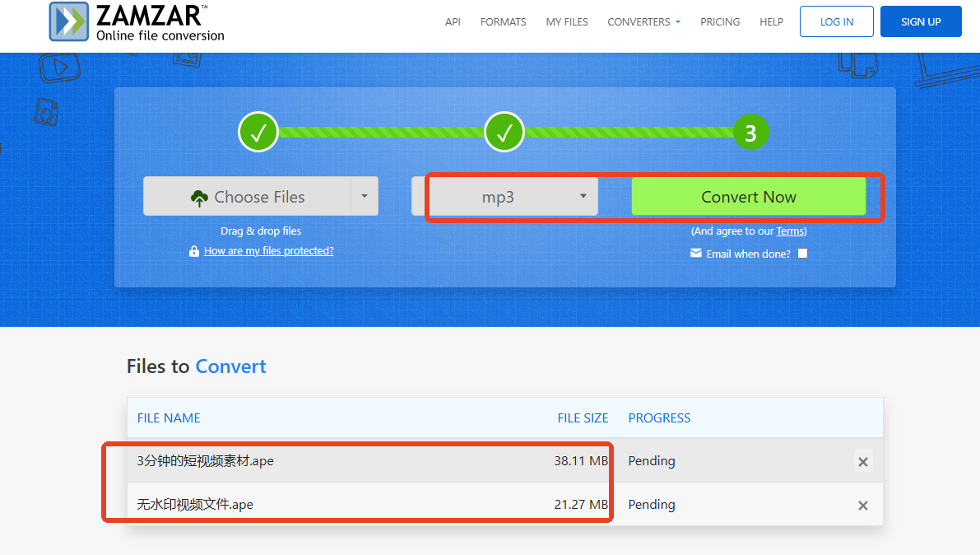Expand the CONVERTERS dropdown menu
The image size is (980, 555).
(643, 22)
